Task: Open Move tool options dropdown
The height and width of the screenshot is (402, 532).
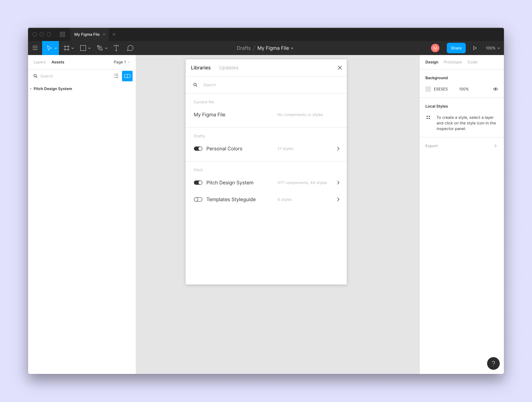Action: [x=56, y=48]
